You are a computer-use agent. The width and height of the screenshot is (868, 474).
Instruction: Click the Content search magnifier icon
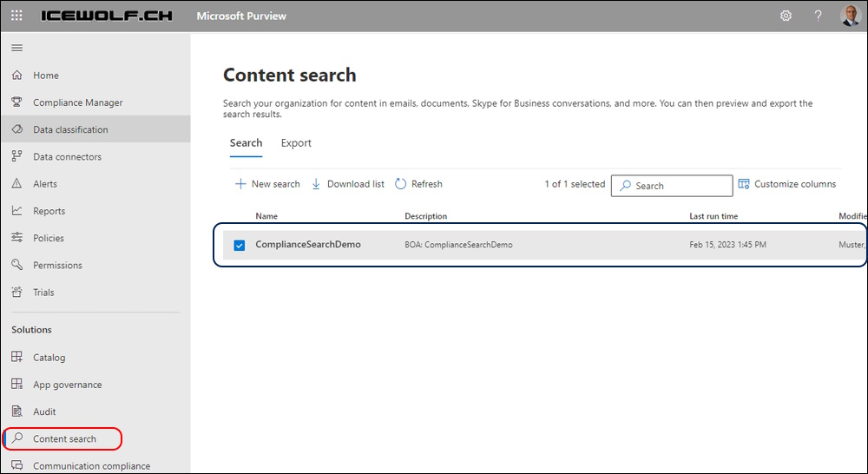(x=17, y=438)
